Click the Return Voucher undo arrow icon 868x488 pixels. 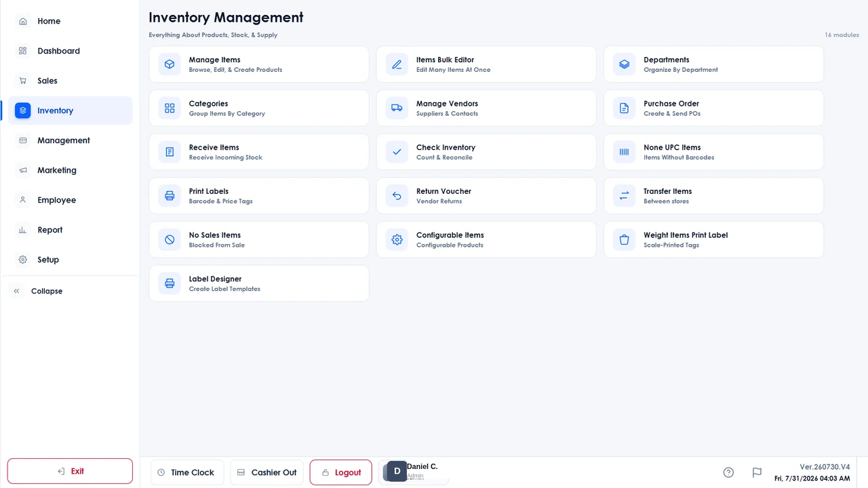click(397, 196)
